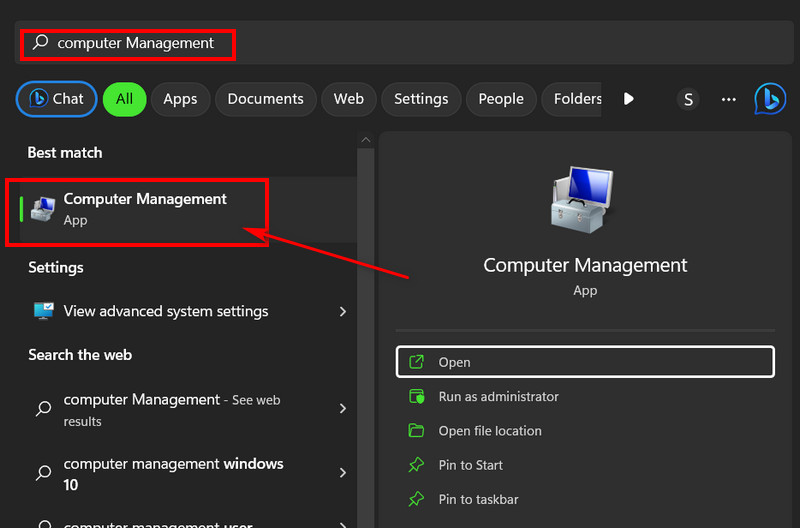Click the search magnifier icon in search box
The height and width of the screenshot is (528, 800).
pyautogui.click(x=40, y=42)
